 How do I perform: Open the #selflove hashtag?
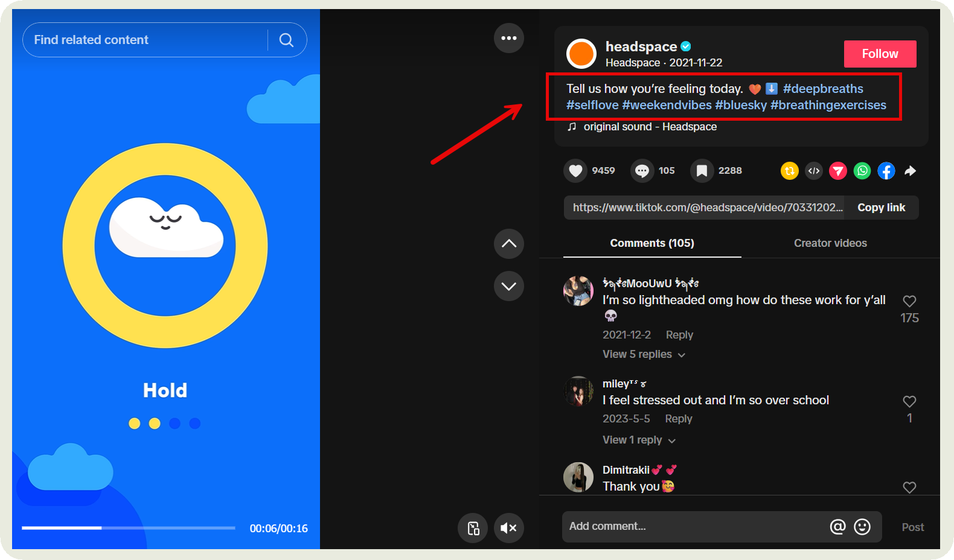[592, 105]
